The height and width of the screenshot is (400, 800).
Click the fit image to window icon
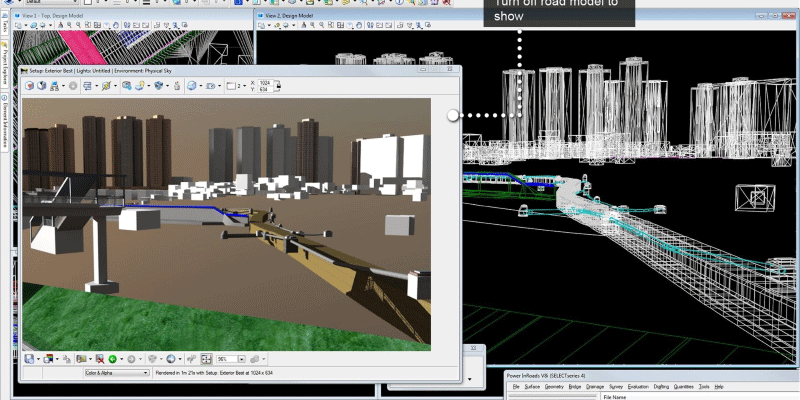click(x=207, y=358)
